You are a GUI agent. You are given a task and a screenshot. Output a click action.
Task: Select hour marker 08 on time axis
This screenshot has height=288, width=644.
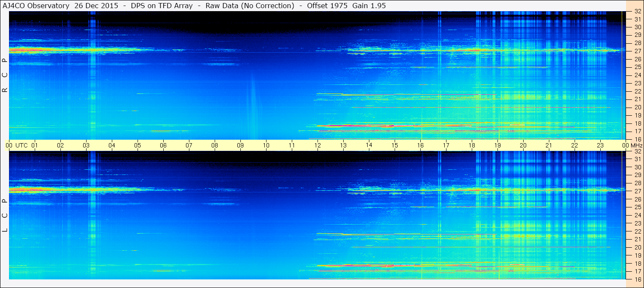(x=215, y=145)
